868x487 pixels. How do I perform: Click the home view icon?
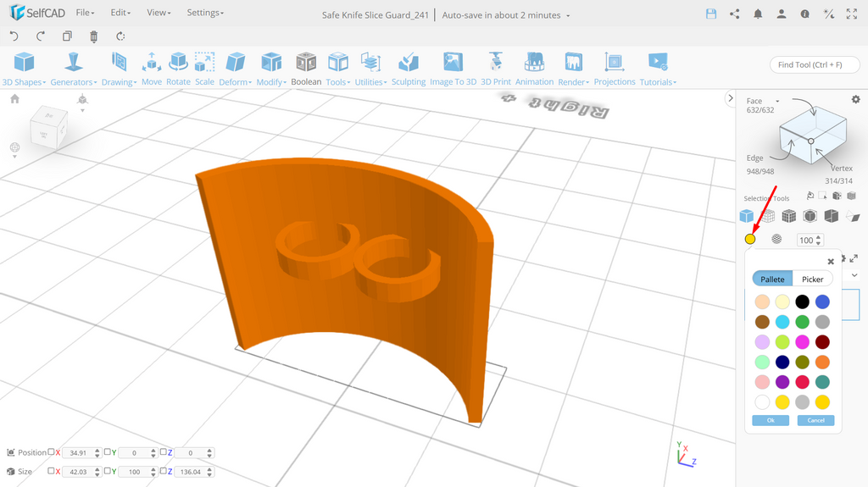(15, 98)
